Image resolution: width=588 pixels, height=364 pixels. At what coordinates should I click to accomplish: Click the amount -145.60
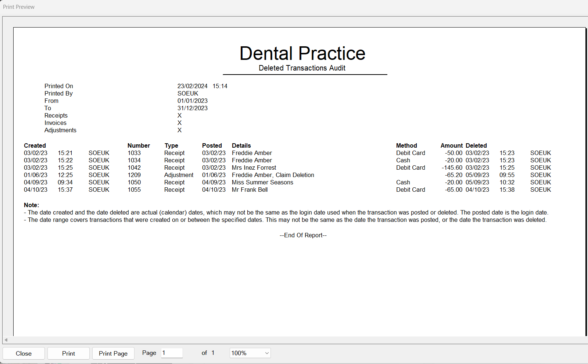pyautogui.click(x=452, y=167)
